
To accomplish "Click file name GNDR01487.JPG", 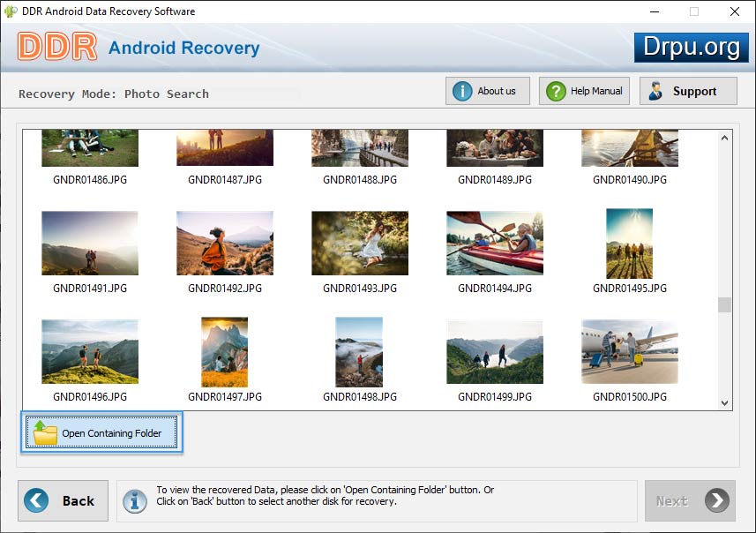I will click(225, 180).
